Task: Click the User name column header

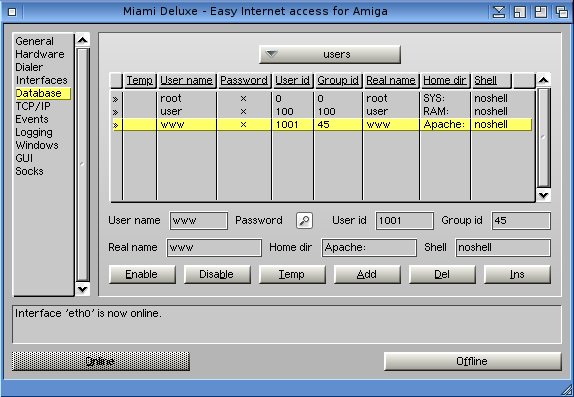Action: click(x=187, y=80)
